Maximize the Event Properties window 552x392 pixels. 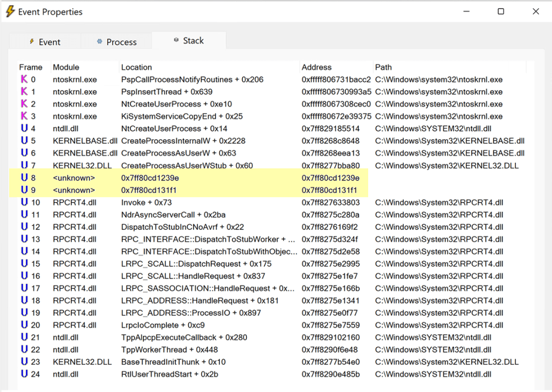[501, 11]
